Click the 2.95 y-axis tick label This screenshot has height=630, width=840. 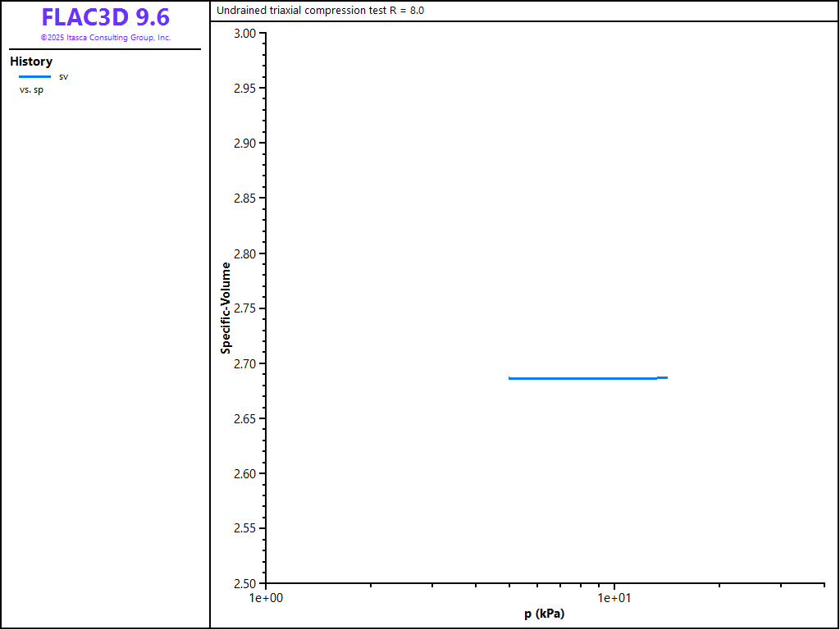244,88
